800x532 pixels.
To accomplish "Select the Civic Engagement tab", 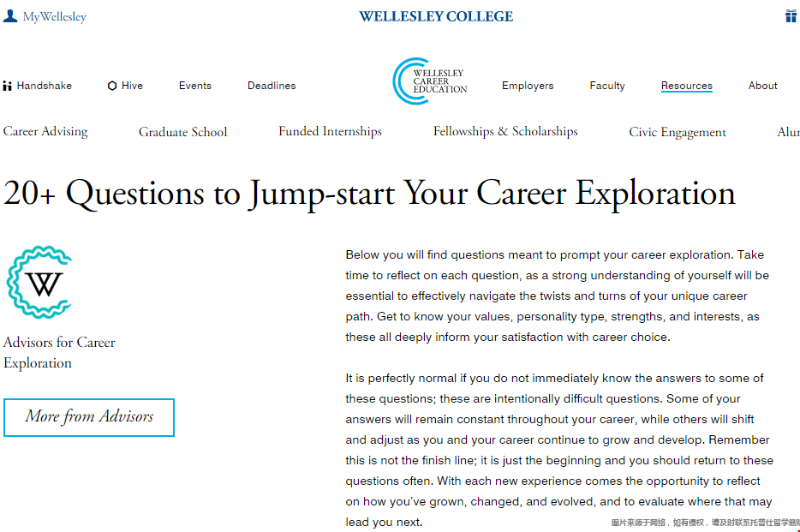I will (x=678, y=132).
